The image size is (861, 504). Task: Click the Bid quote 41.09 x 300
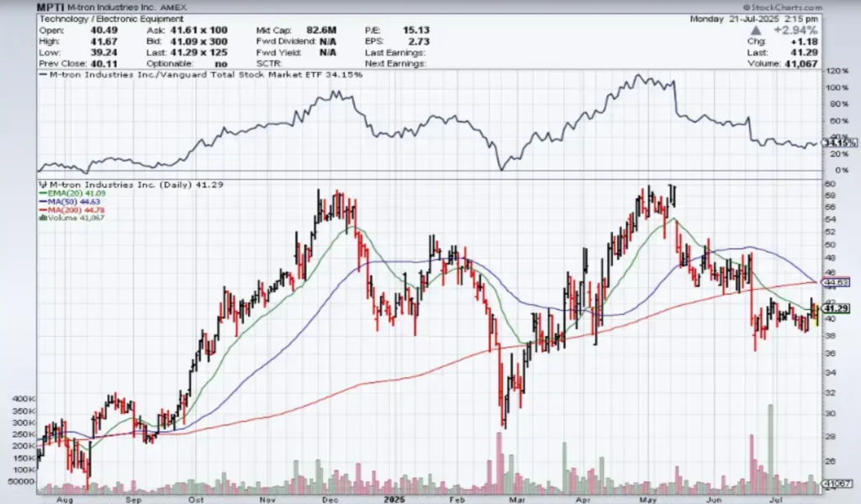pyautogui.click(x=198, y=41)
